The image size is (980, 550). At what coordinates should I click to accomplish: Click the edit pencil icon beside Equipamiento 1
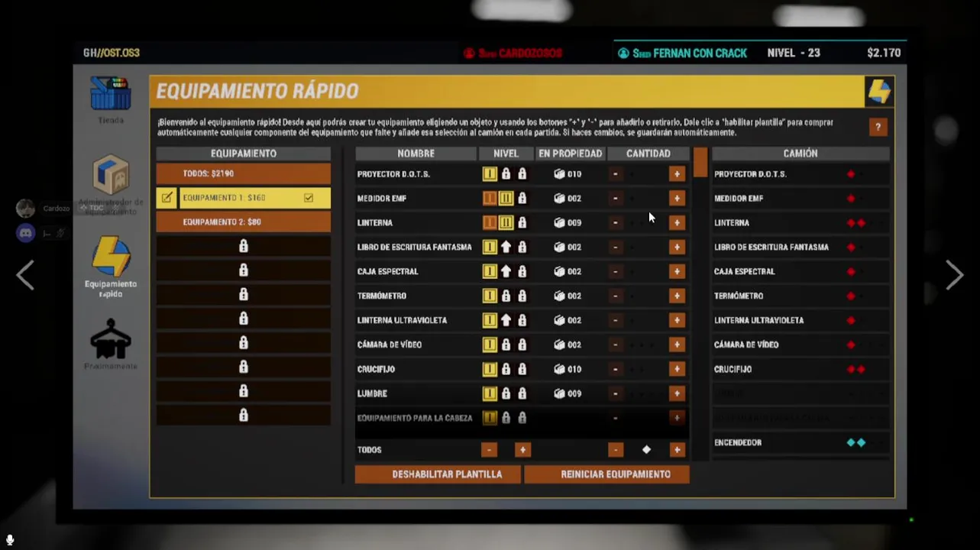(x=167, y=198)
